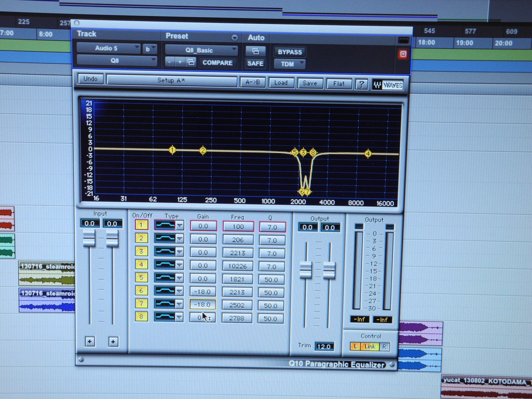Open the TDM format dropdown
Screen dimensions: 532x399
(x=290, y=64)
